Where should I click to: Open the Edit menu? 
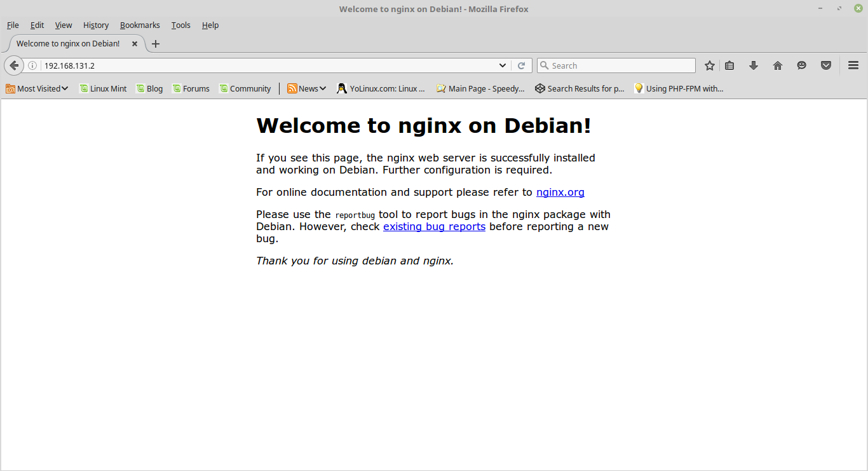pos(37,25)
